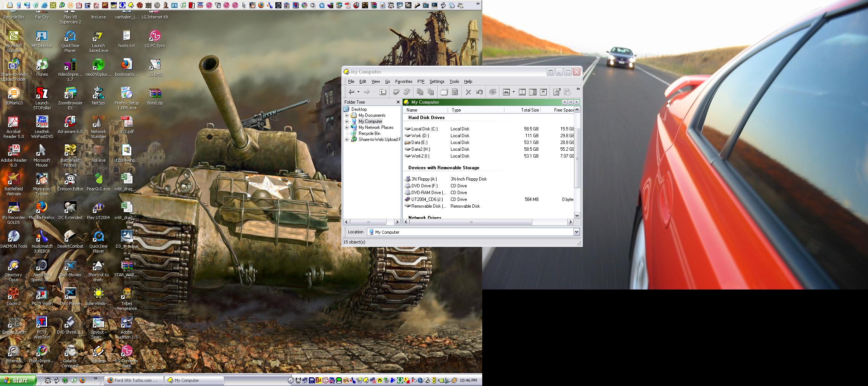Toggle the layout button left of minimize

(550, 72)
